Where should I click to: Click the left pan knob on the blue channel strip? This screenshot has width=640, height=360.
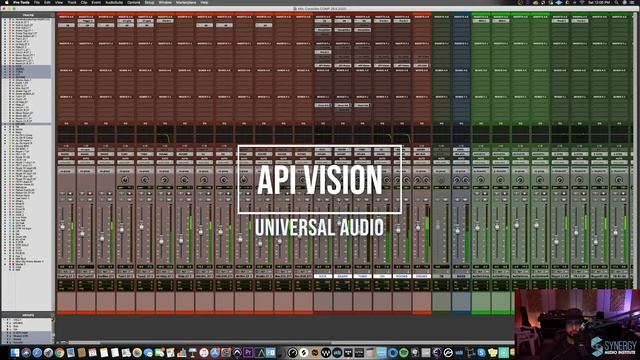tap(457, 180)
